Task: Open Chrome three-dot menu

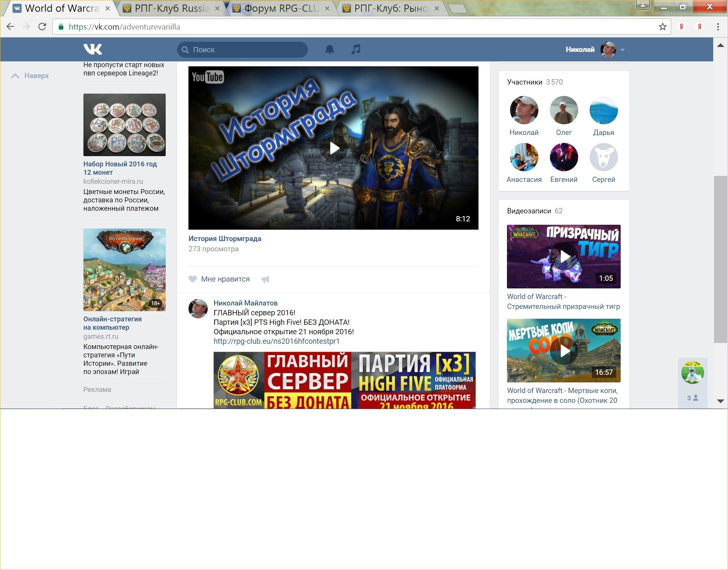Action: (718, 27)
